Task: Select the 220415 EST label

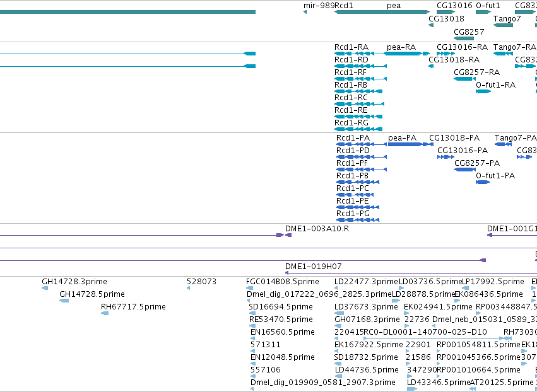Action: [348, 332]
